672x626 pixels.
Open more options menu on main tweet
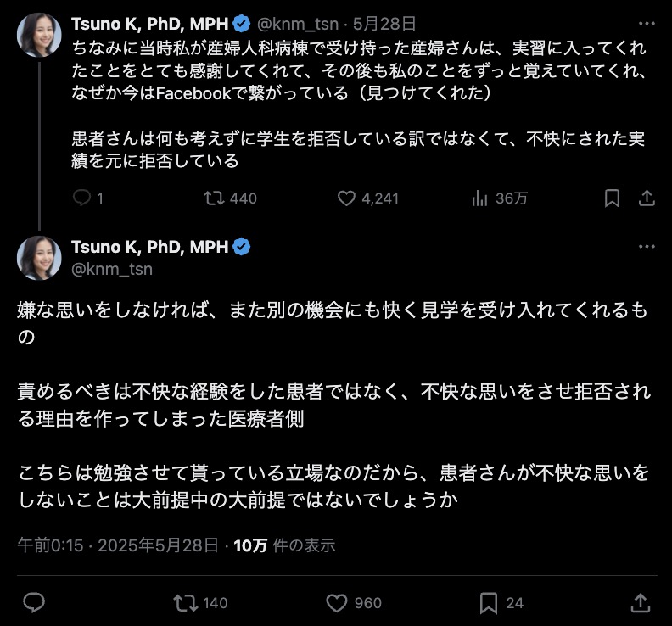[x=647, y=246]
